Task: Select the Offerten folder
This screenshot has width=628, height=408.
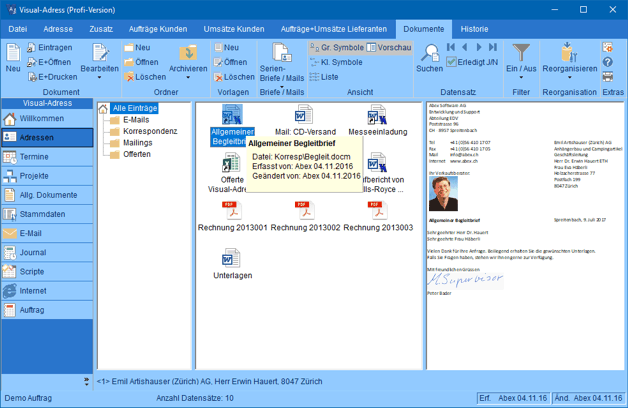Action: pos(137,154)
